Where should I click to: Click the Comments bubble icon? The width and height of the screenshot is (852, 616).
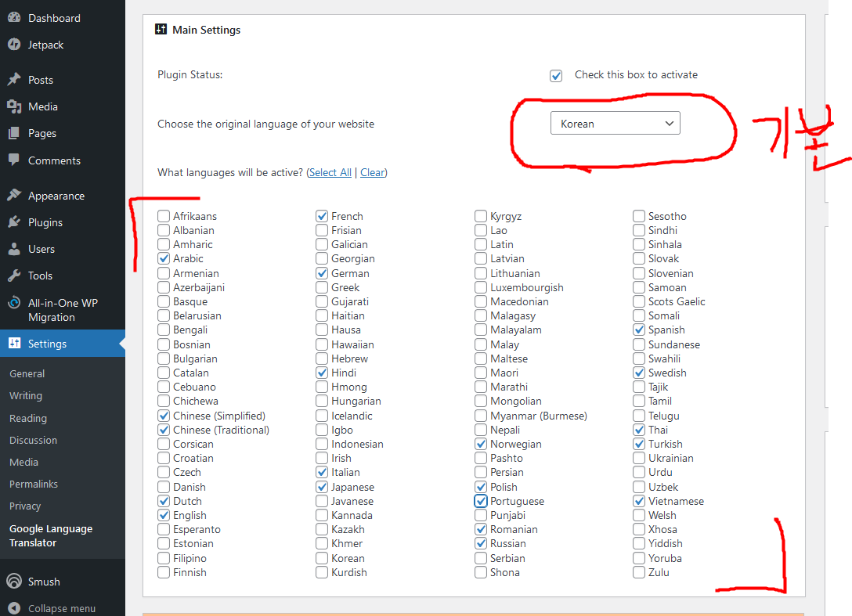(14, 160)
